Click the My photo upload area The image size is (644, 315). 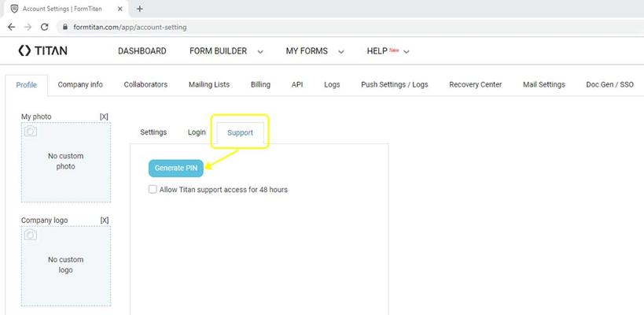pyautogui.click(x=66, y=162)
